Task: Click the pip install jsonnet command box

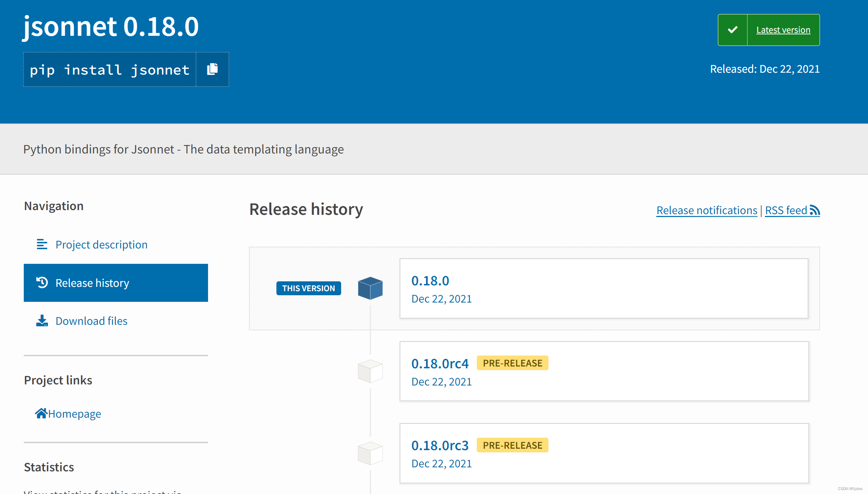Action: pyautogui.click(x=109, y=69)
